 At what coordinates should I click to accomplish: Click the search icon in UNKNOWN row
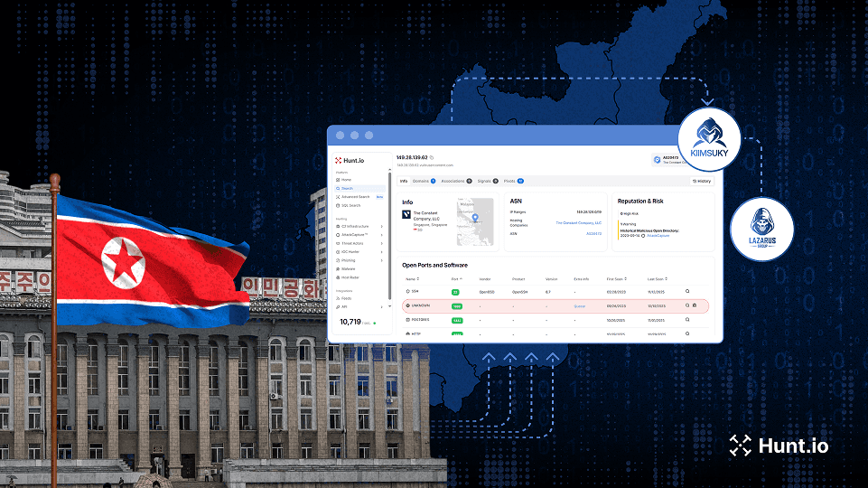click(x=687, y=305)
